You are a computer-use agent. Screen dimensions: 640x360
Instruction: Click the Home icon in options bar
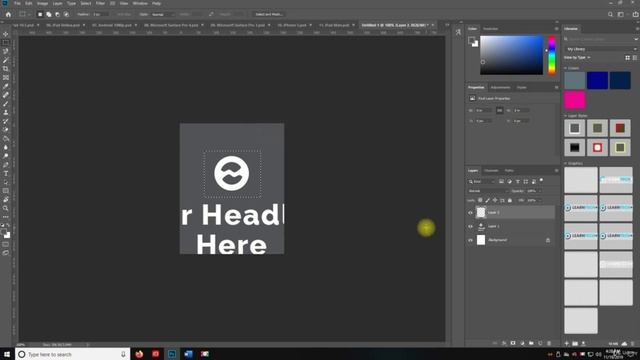click(x=8, y=14)
